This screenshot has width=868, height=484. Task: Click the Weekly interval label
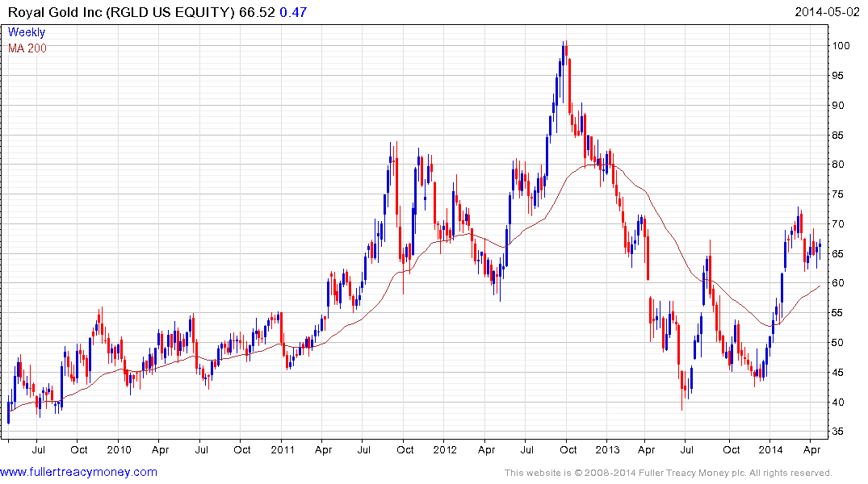coord(27,32)
